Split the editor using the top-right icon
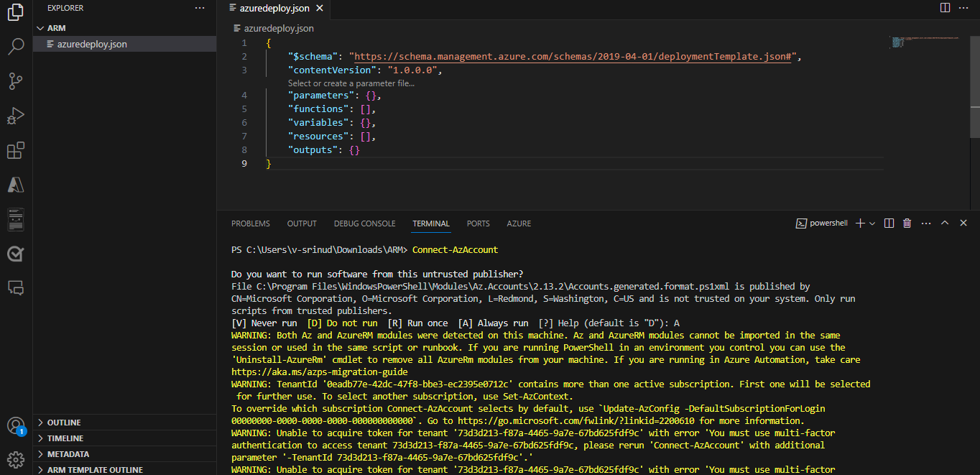This screenshot has width=980, height=475. point(943,6)
